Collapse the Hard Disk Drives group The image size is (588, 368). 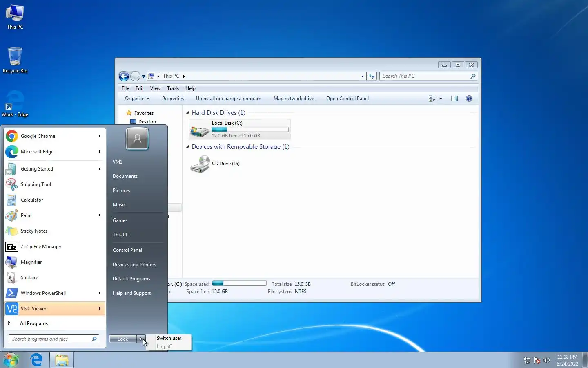pyautogui.click(x=188, y=113)
